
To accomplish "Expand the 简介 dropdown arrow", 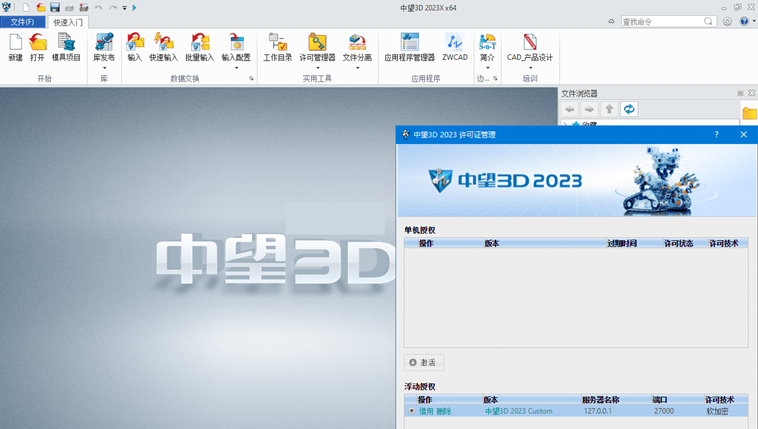I will [x=487, y=68].
